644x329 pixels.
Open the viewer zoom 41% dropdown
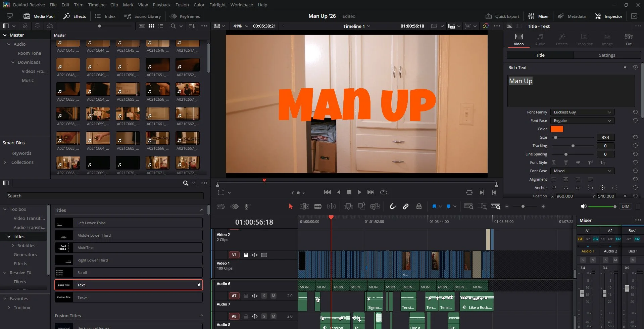[241, 26]
